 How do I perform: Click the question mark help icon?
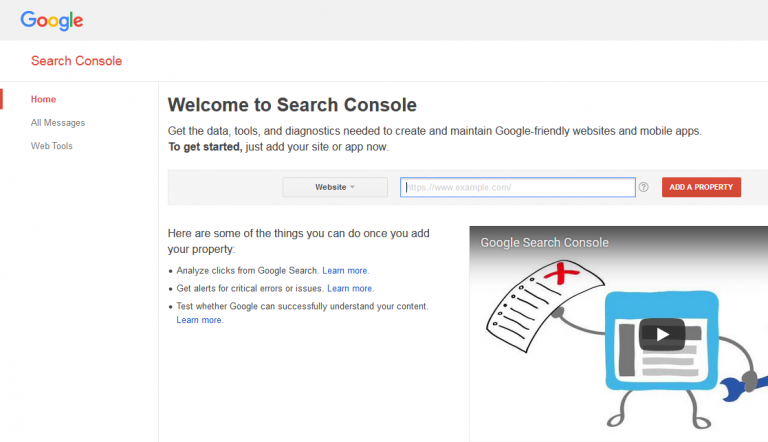[644, 187]
